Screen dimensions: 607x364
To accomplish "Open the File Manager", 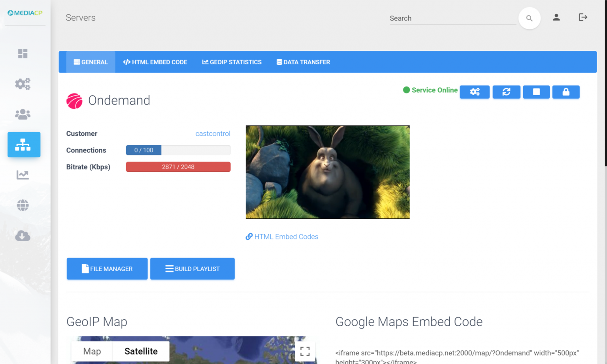I will pos(107,269).
